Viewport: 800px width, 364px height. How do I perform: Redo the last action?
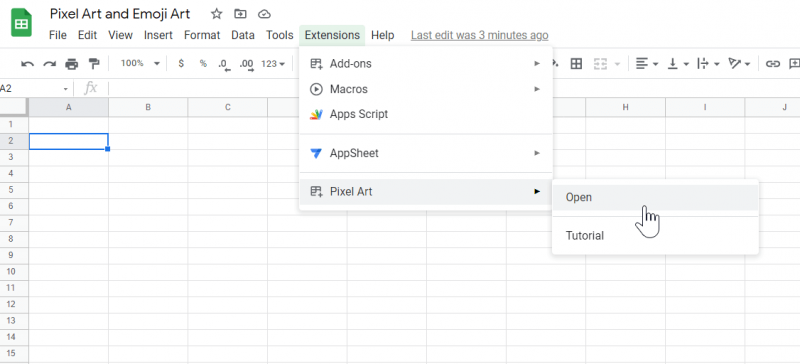click(49, 64)
